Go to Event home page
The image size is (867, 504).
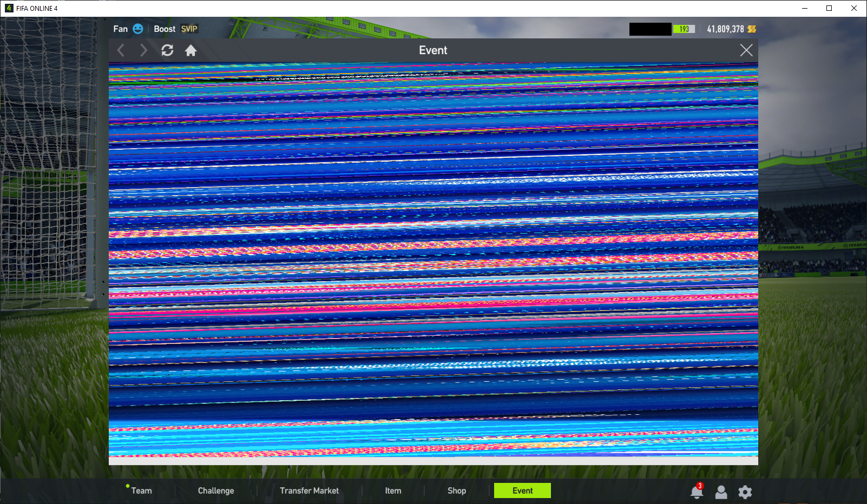coord(191,50)
